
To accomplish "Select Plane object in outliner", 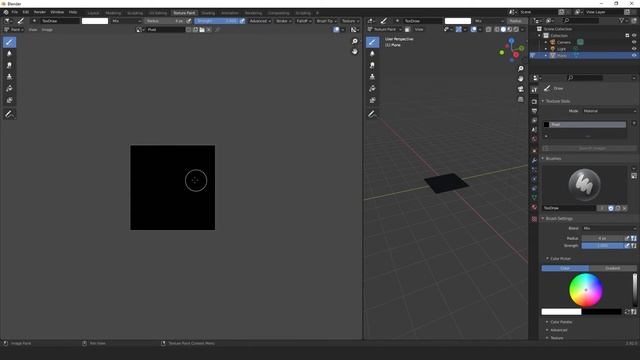I will (x=562, y=55).
